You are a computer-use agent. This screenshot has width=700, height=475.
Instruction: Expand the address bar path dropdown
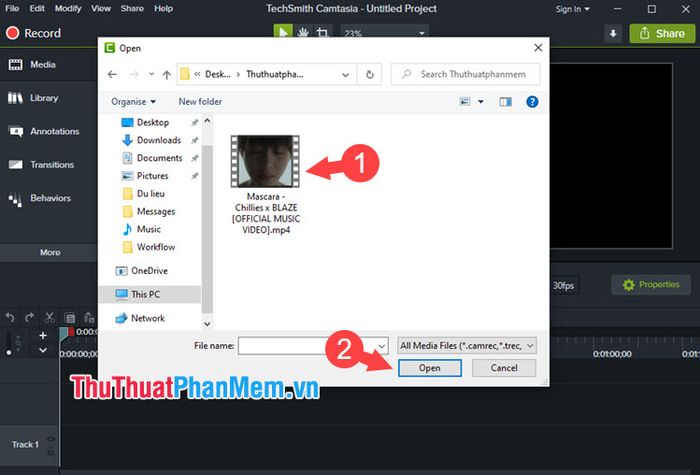point(346,75)
